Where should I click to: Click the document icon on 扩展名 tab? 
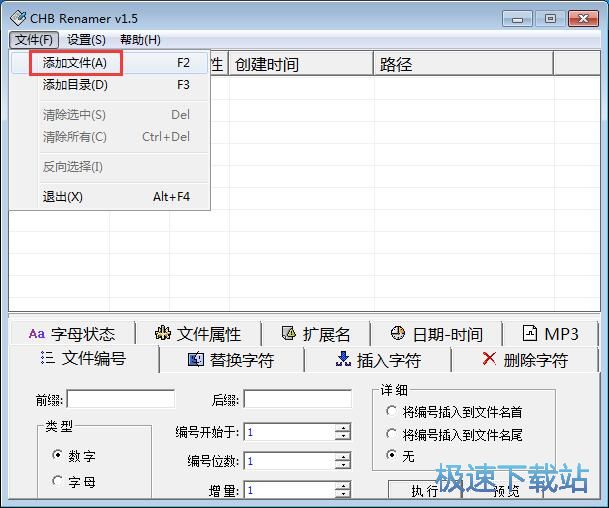tap(289, 333)
